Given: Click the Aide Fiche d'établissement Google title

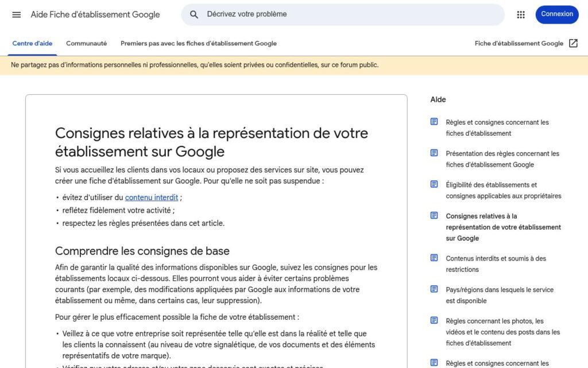Looking at the screenshot, I should click(95, 14).
